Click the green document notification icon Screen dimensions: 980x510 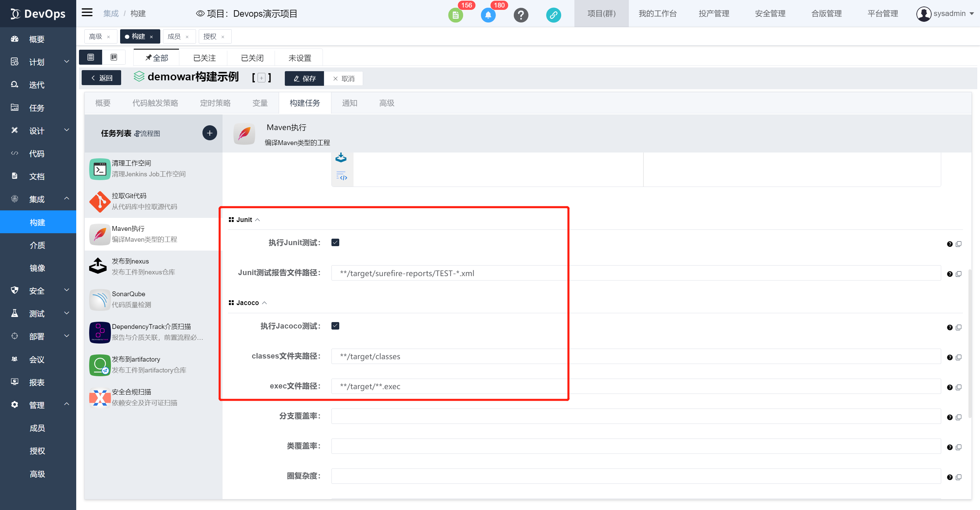(455, 15)
